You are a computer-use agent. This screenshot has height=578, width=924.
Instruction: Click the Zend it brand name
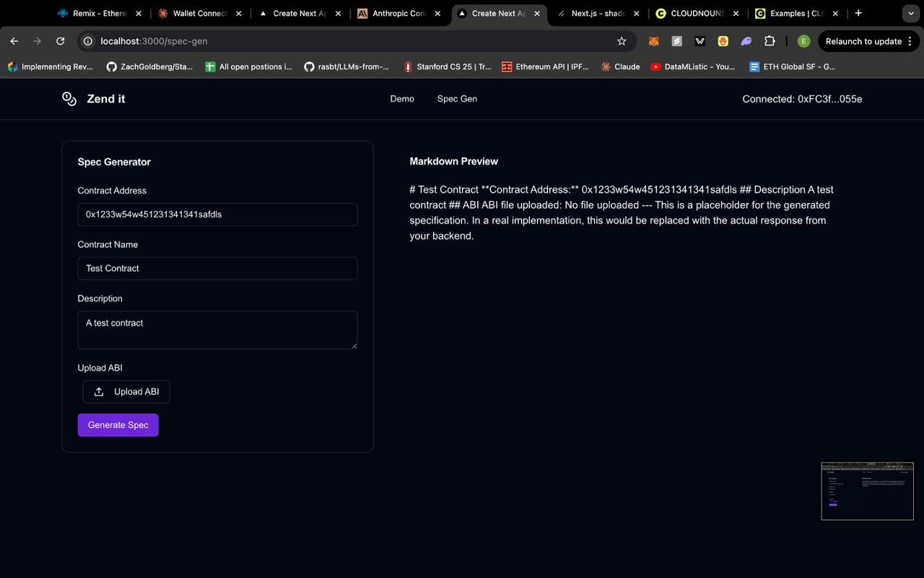106,99
